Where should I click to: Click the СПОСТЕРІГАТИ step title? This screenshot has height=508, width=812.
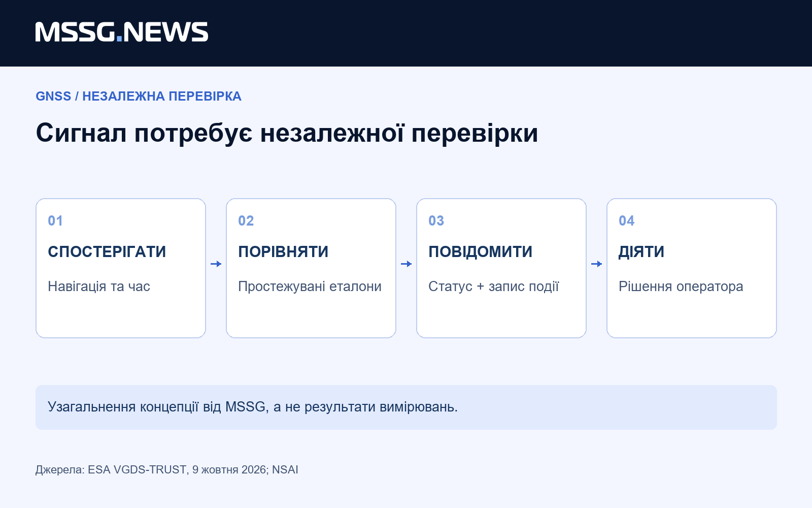coord(107,251)
